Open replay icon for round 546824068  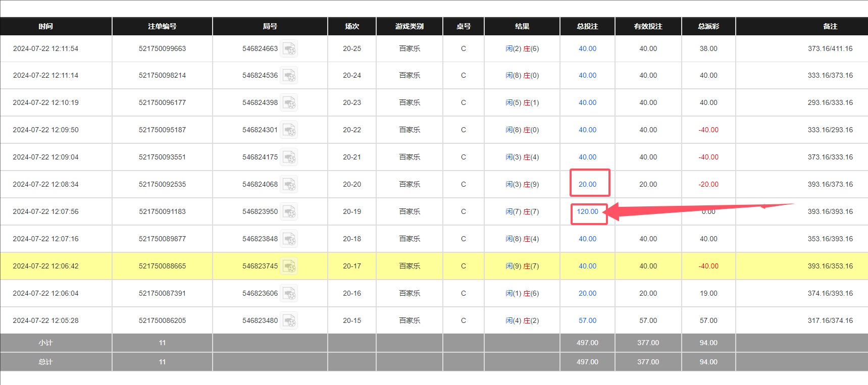pyautogui.click(x=289, y=185)
